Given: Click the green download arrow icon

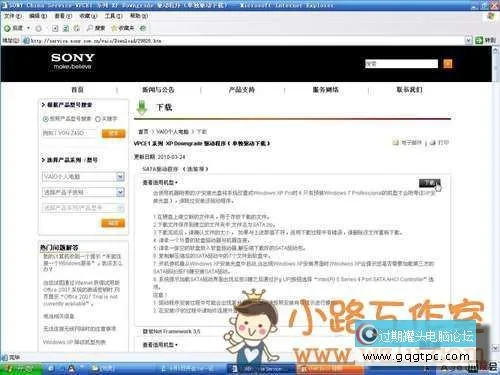Looking at the screenshot, I should (142, 108).
